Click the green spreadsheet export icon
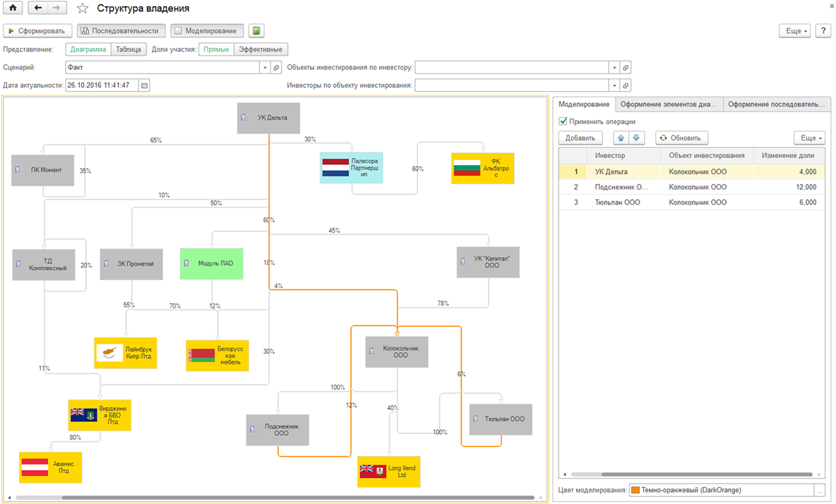Screen dimensions: 836x504 (x=256, y=31)
